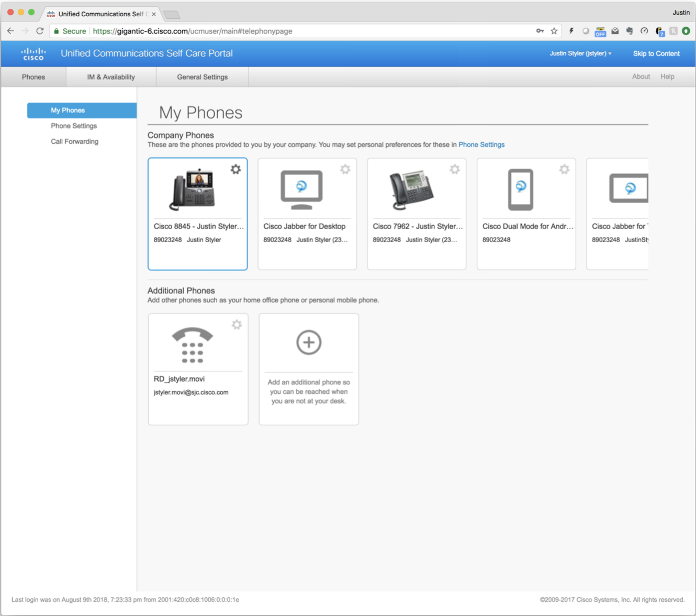Open settings gear on Cisco 8845 phone

coord(235,169)
